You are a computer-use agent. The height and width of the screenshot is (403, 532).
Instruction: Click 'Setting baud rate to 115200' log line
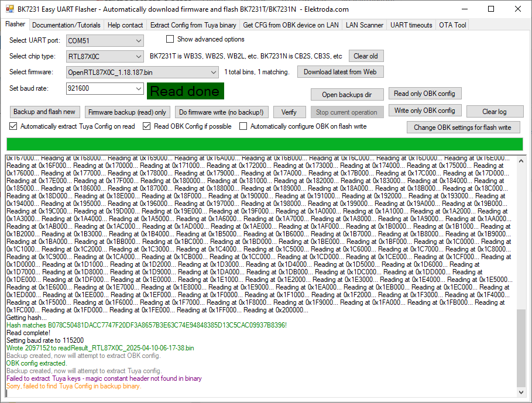click(45, 340)
